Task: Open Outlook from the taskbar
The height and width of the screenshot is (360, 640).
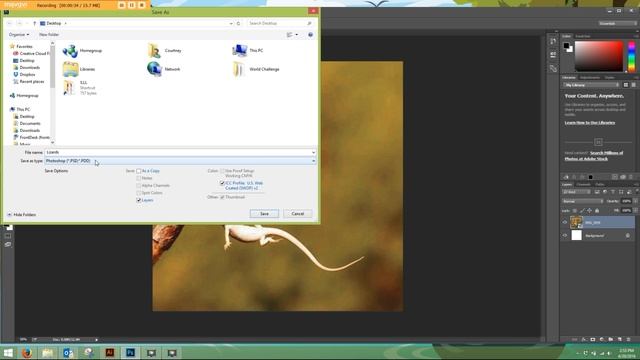Action: click(x=68, y=353)
